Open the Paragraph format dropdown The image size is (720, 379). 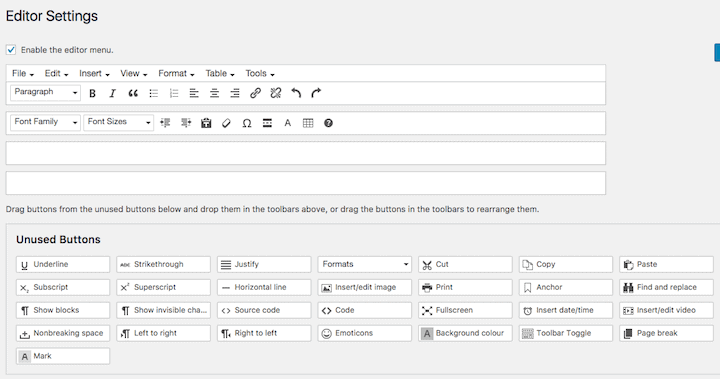[45, 92]
